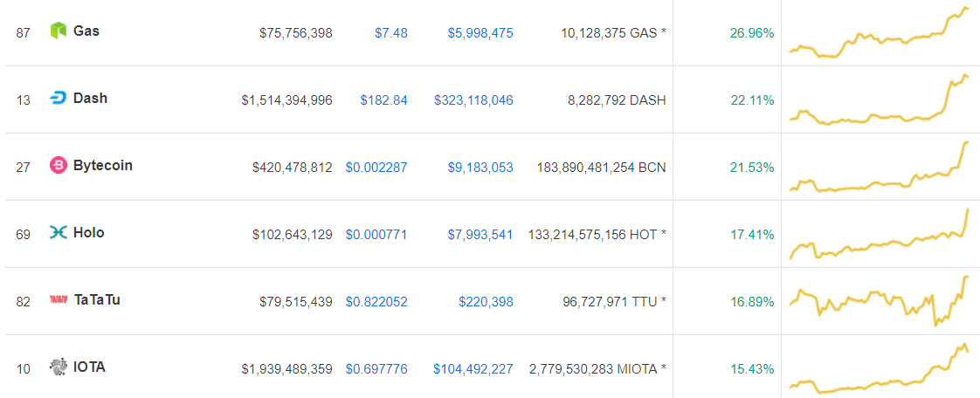Open the IOTA name link
This screenshot has height=398, width=980.
[90, 367]
